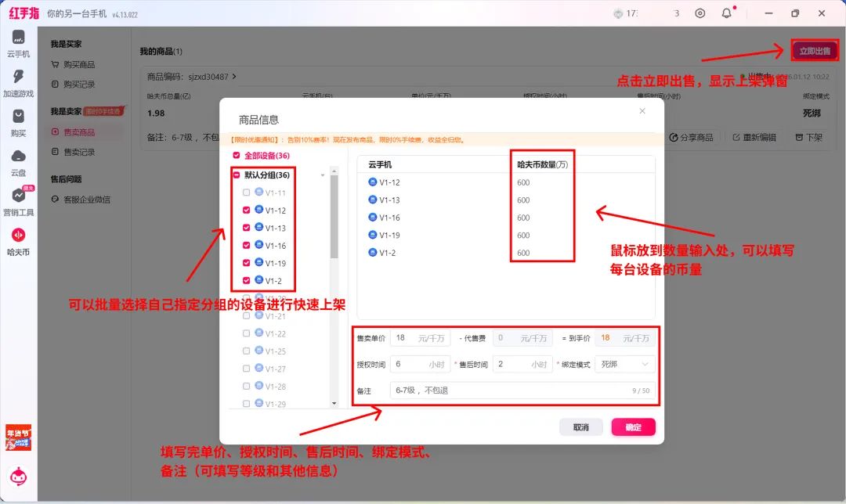
Task: Open the 购买 sidebar icon
Action: click(18, 123)
